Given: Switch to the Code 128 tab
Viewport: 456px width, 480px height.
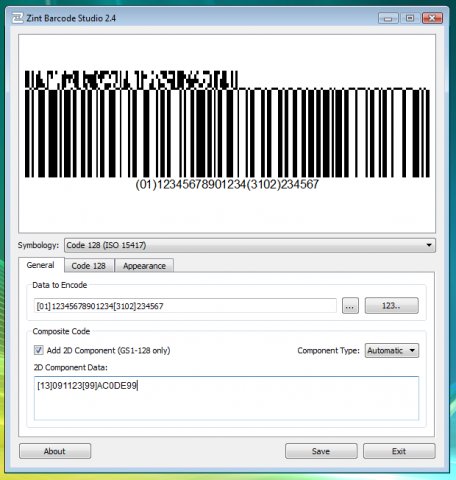Looking at the screenshot, I should (89, 266).
